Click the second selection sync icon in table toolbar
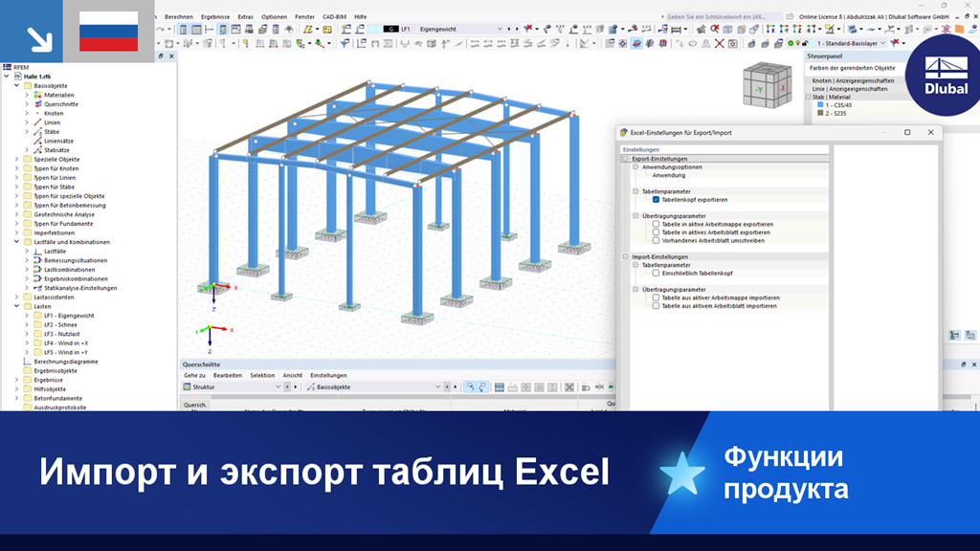This screenshot has width=980, height=551. click(482, 387)
